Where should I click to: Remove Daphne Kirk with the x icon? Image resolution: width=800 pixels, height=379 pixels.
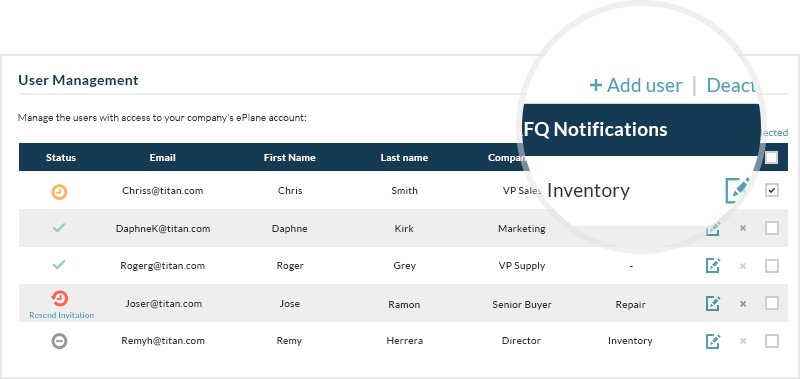point(743,228)
